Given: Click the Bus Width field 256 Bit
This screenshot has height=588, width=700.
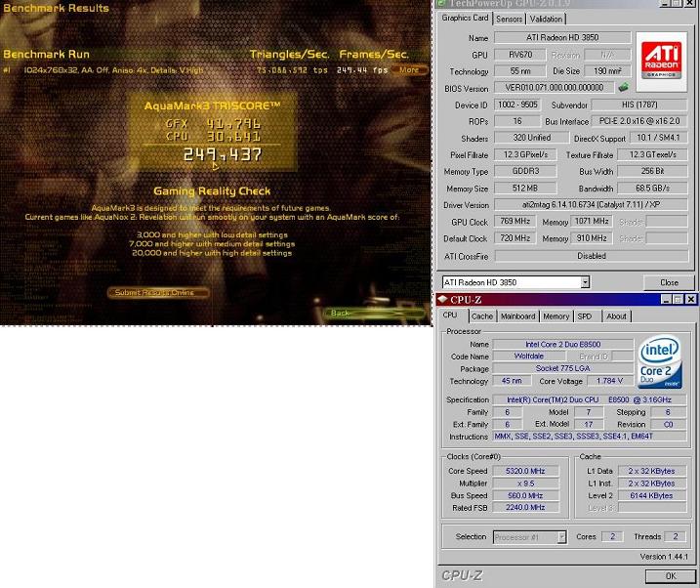Looking at the screenshot, I should 653,171.
